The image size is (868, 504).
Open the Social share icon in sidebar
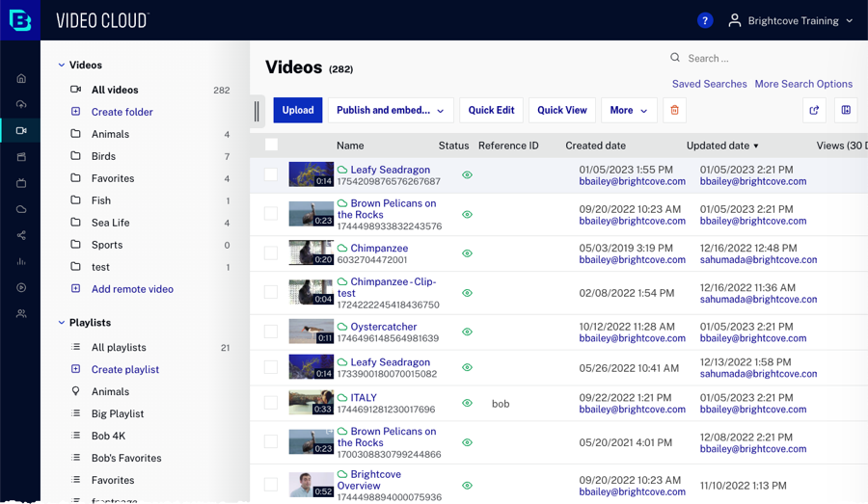21,235
